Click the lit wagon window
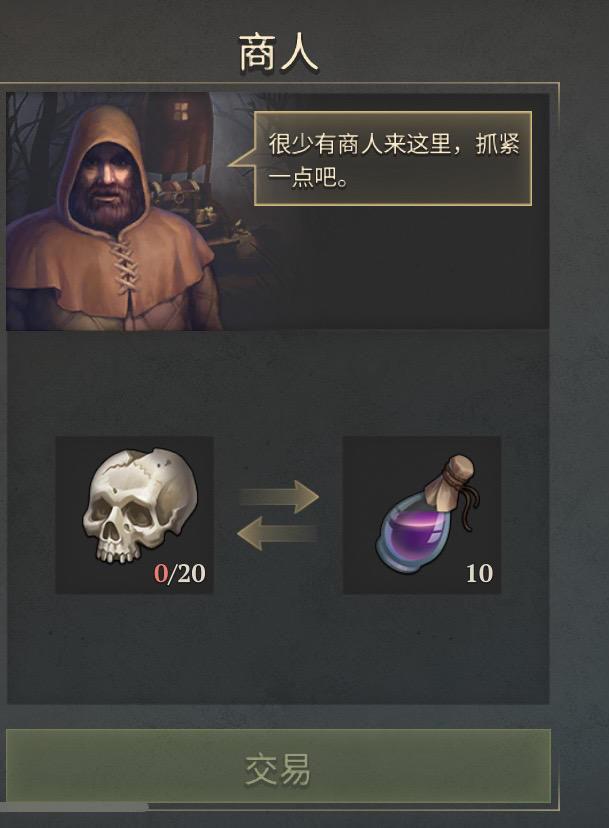This screenshot has height=828, width=609. pyautogui.click(x=181, y=111)
